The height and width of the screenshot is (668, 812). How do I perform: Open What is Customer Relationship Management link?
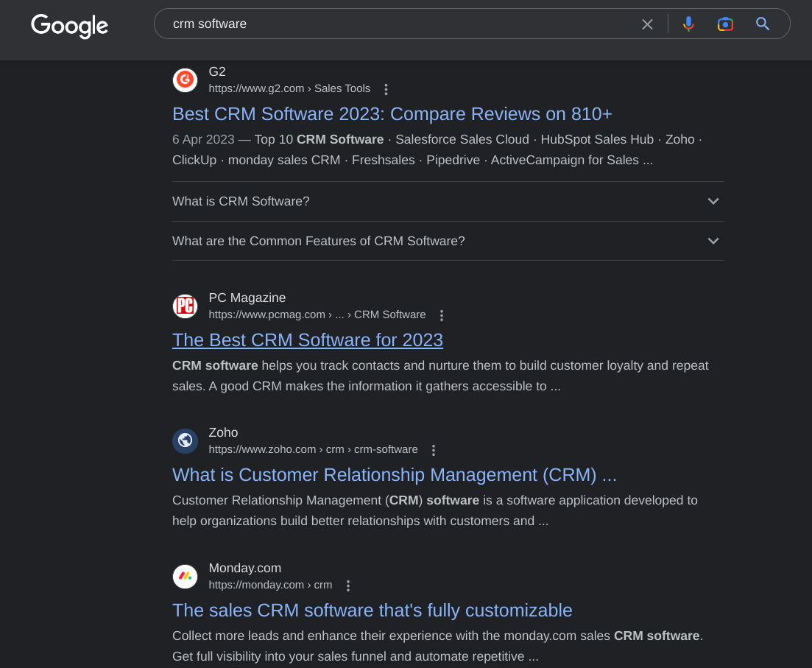[395, 475]
